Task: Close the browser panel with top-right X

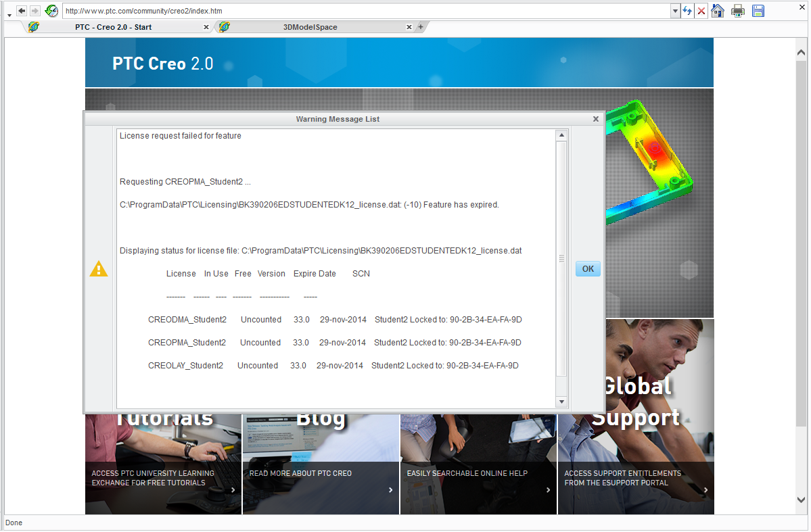Action: 802,7
